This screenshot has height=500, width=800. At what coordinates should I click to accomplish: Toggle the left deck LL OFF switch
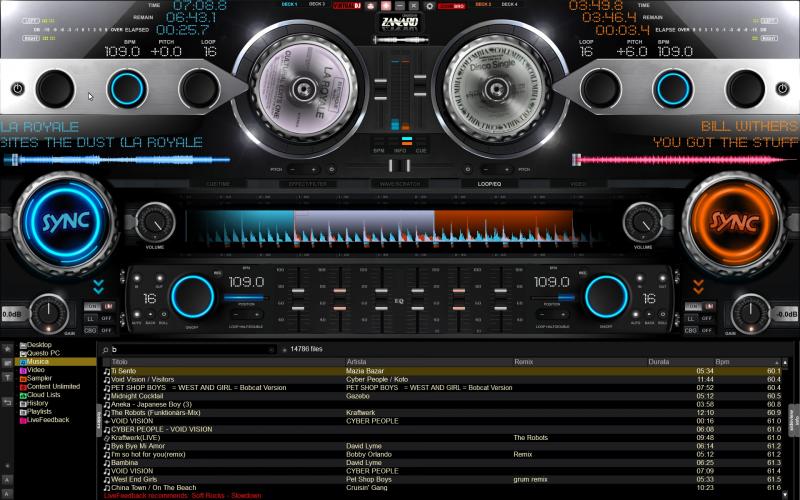coord(106,318)
